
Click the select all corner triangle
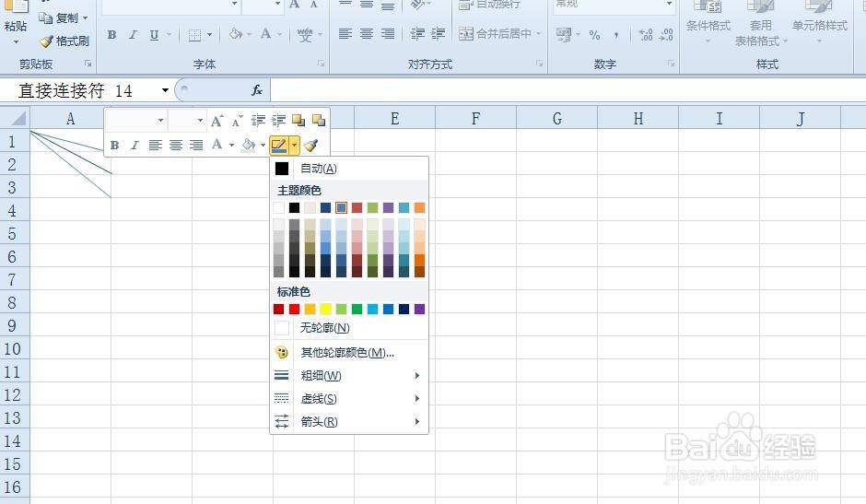point(16,118)
